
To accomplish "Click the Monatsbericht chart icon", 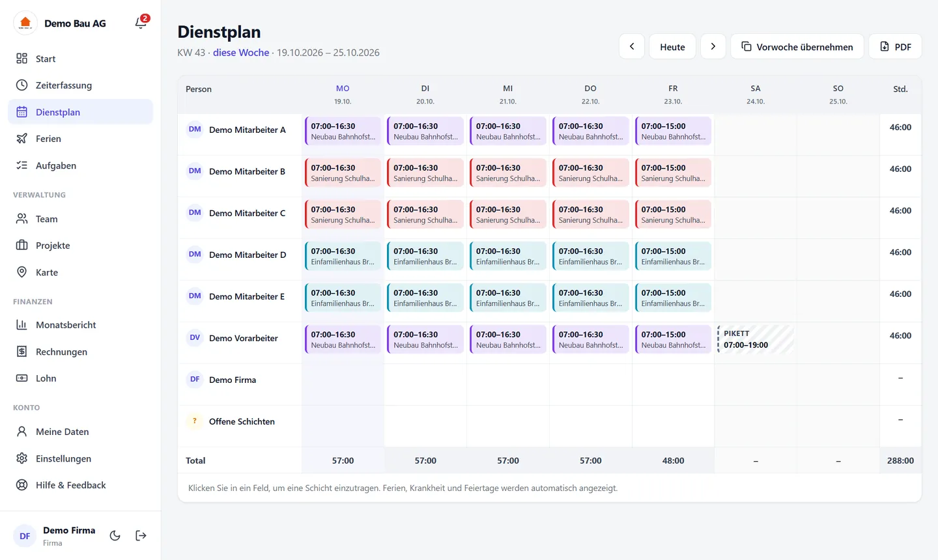I will click(x=21, y=325).
